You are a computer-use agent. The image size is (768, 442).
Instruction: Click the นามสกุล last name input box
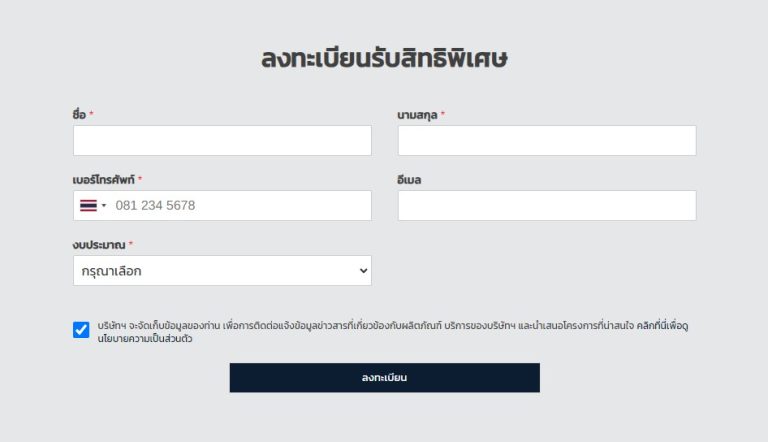[547, 141]
